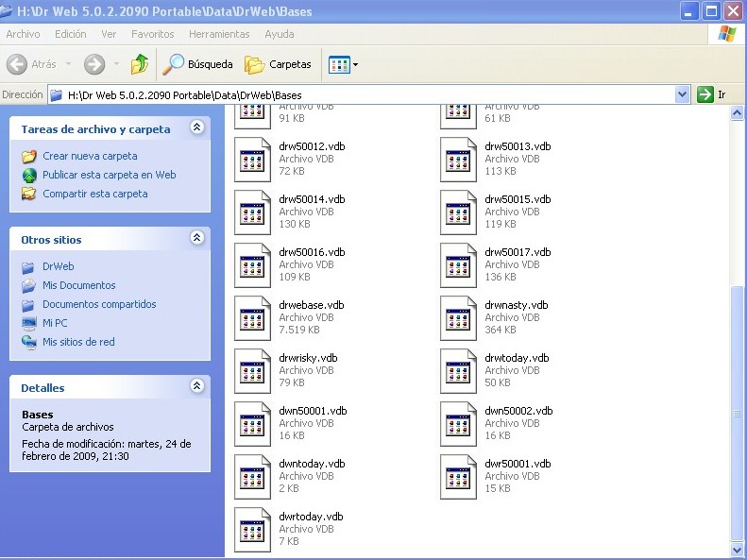Image resolution: width=747 pixels, height=560 pixels.
Task: Select the dwrtoday.vdb file icon
Action: coord(252,529)
